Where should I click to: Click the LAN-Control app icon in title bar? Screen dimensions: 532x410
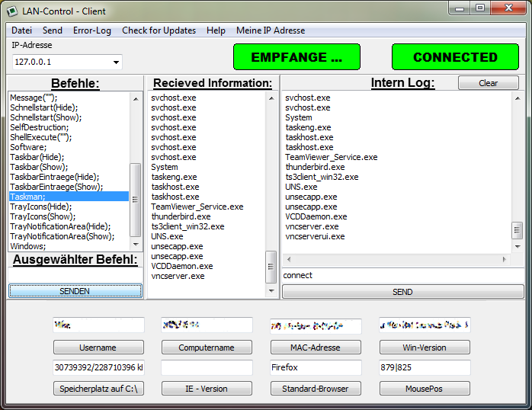13,11
